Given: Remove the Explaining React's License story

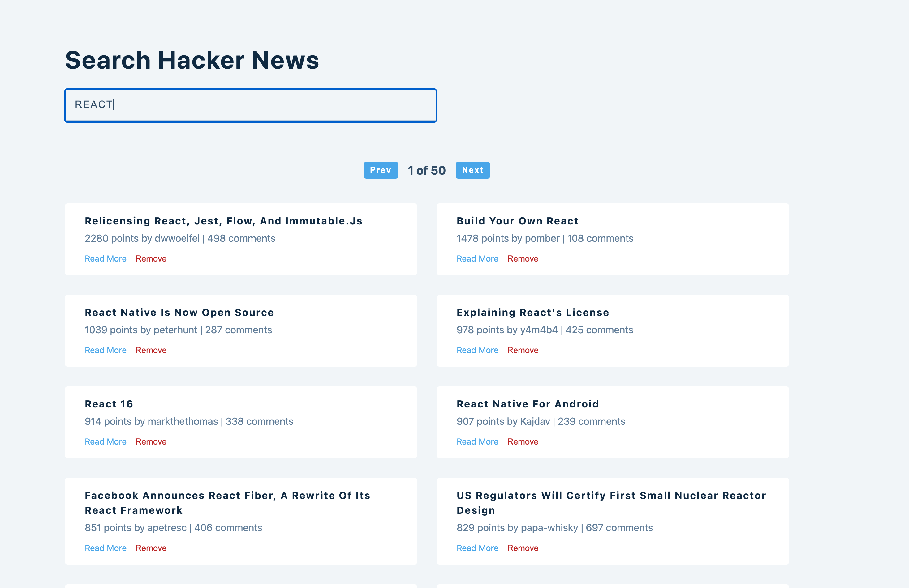Looking at the screenshot, I should (x=523, y=350).
